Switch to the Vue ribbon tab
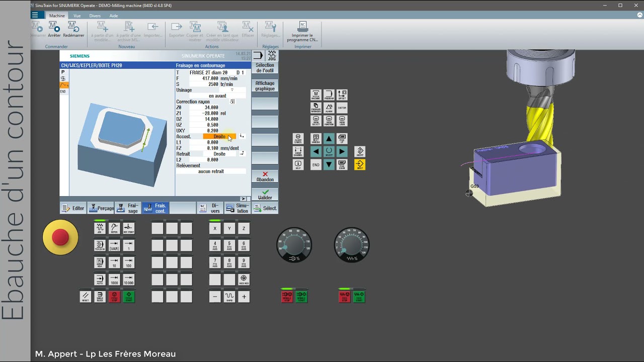 pyautogui.click(x=77, y=16)
